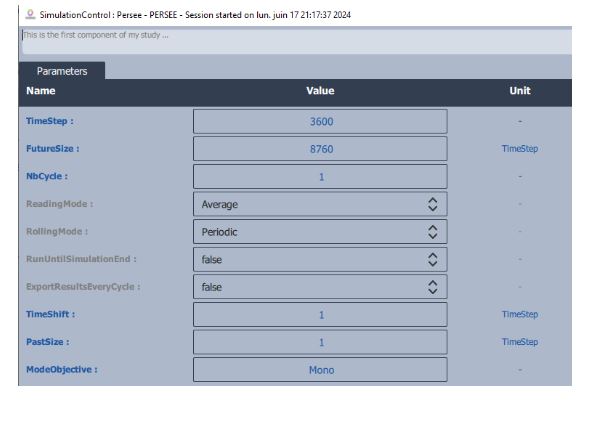Click the TimeStep parameter label

(50, 121)
